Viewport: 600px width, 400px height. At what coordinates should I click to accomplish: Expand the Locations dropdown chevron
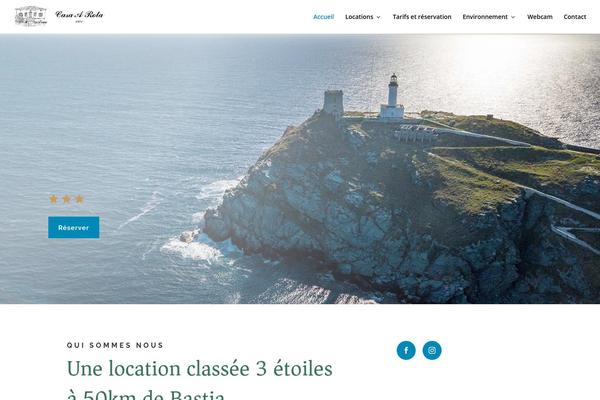pyautogui.click(x=378, y=17)
